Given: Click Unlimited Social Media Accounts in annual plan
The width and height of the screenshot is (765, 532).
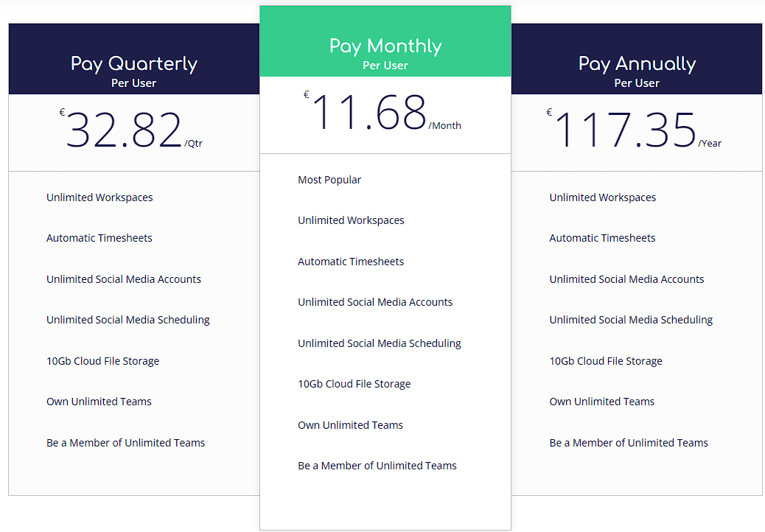Looking at the screenshot, I should tap(626, 279).
